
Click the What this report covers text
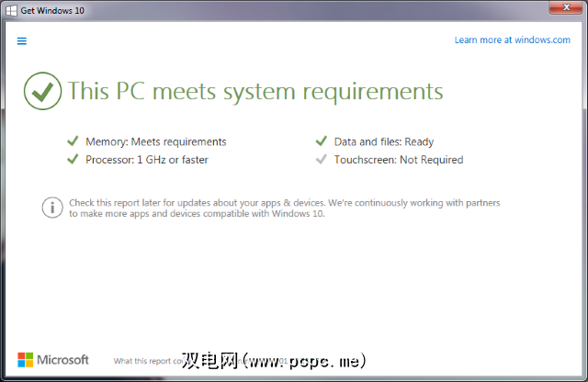tap(147, 361)
